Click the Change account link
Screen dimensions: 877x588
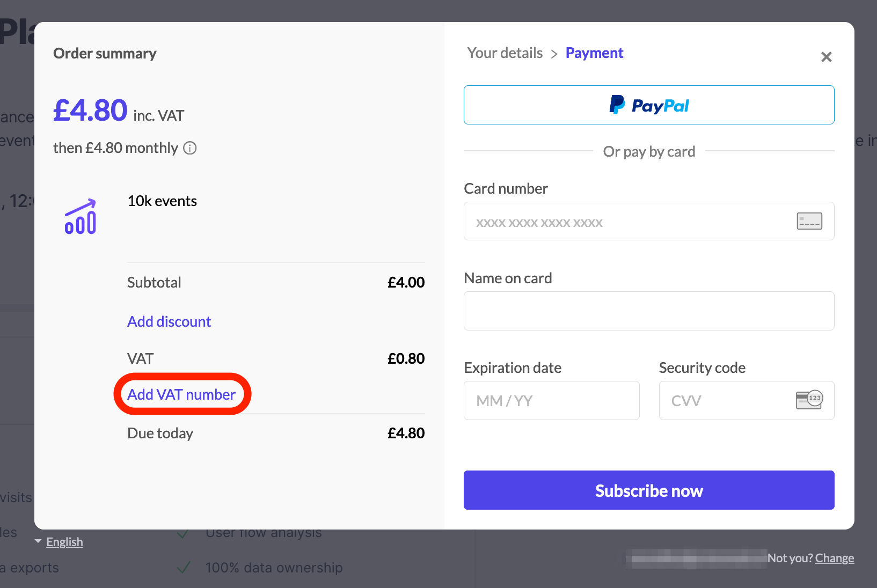point(834,558)
